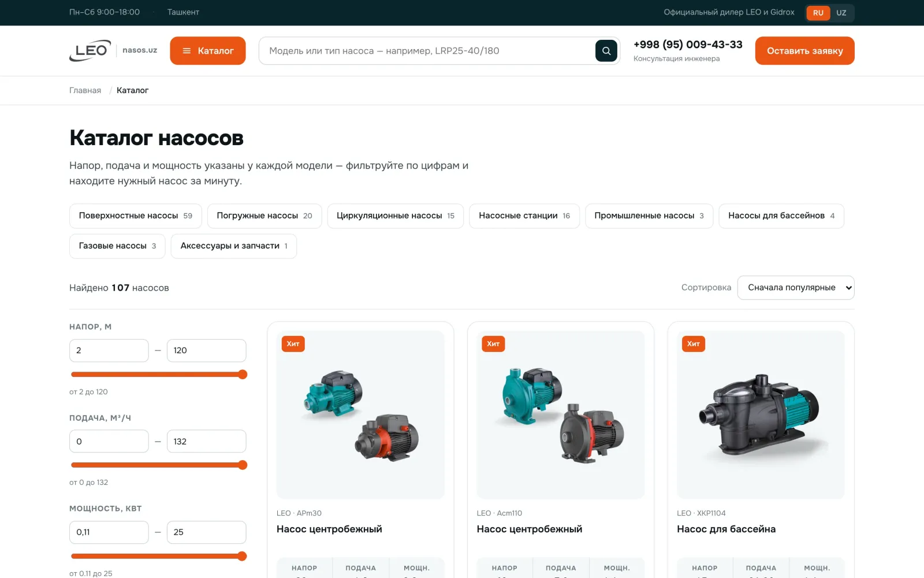Click the Подача range slider handle
Screen dimensions: 924x578
click(x=243, y=465)
